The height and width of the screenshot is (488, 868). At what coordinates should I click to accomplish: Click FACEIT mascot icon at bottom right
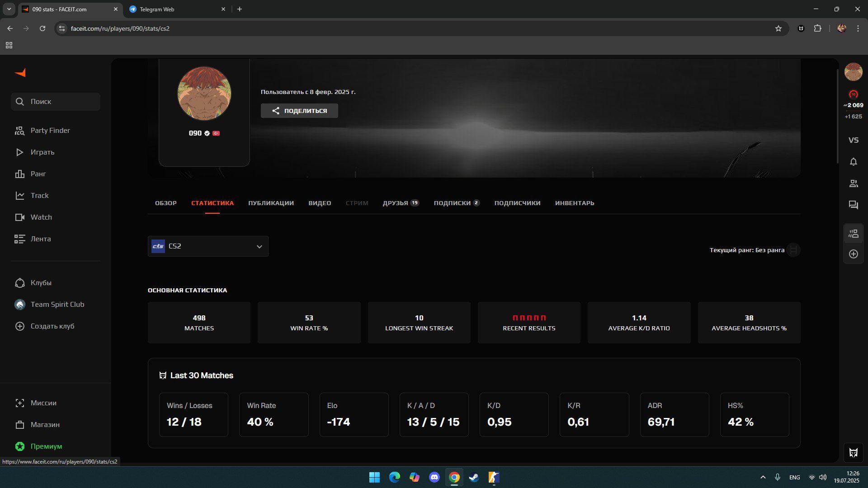[x=853, y=452]
